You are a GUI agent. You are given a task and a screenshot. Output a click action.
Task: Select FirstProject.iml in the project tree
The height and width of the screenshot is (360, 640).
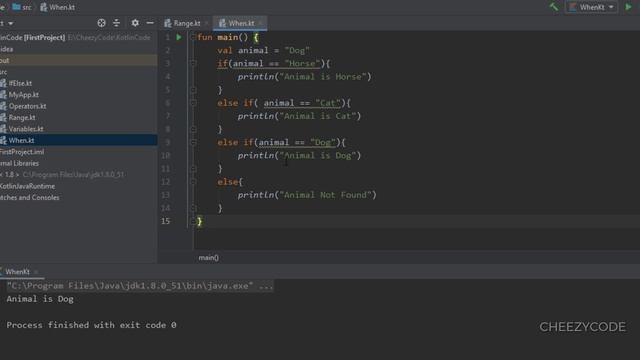[22, 152]
